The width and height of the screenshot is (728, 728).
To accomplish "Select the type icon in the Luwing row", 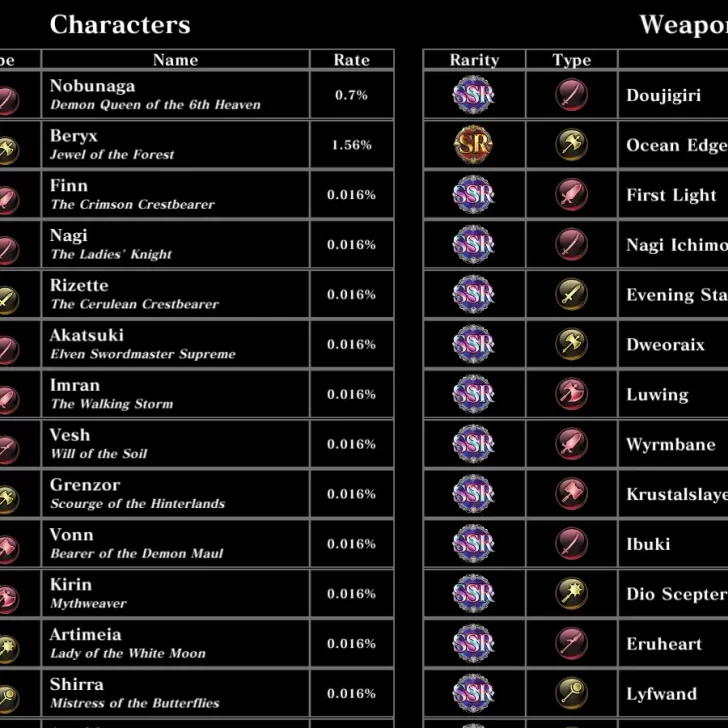I will tap(572, 395).
